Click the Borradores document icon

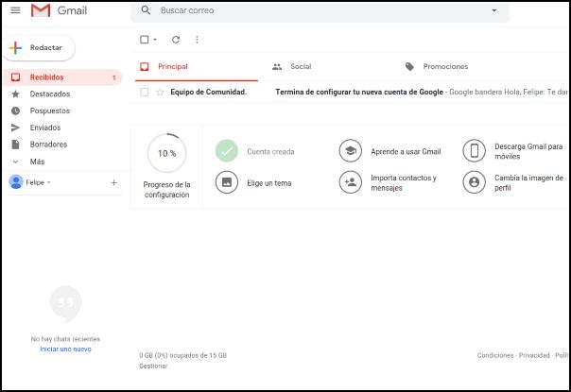point(15,145)
